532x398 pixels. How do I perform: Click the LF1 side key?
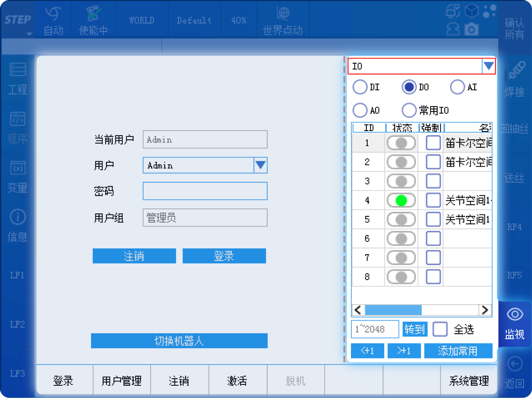tap(18, 275)
